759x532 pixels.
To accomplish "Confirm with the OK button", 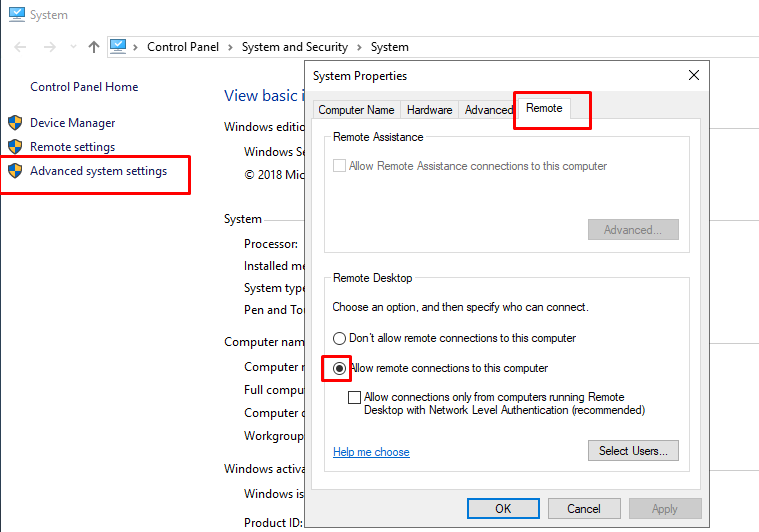I will [x=503, y=509].
